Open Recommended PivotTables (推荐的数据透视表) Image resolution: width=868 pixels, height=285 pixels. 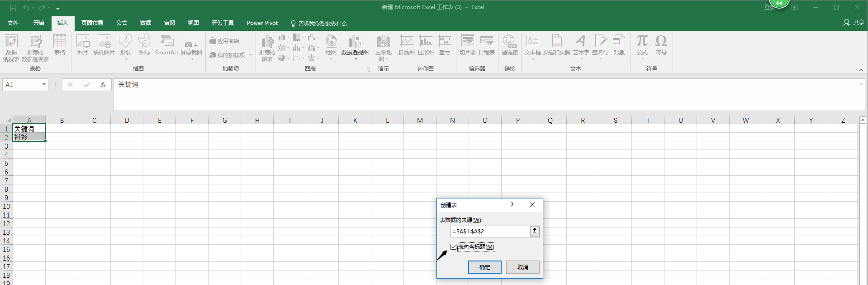pyautogui.click(x=35, y=48)
